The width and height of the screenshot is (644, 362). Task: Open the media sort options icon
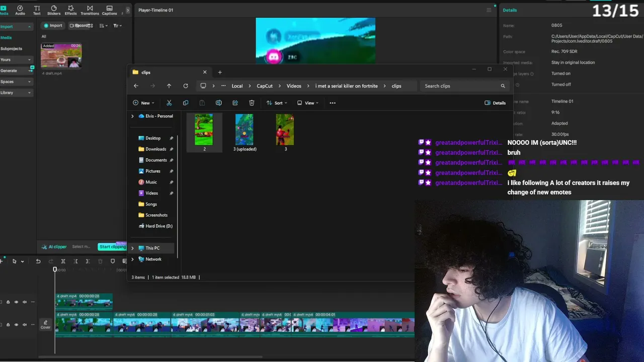(x=102, y=26)
